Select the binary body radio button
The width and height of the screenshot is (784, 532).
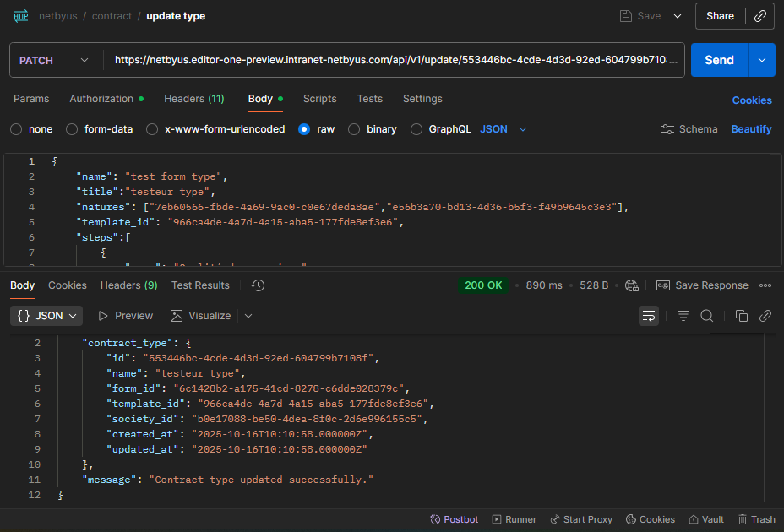pos(354,129)
